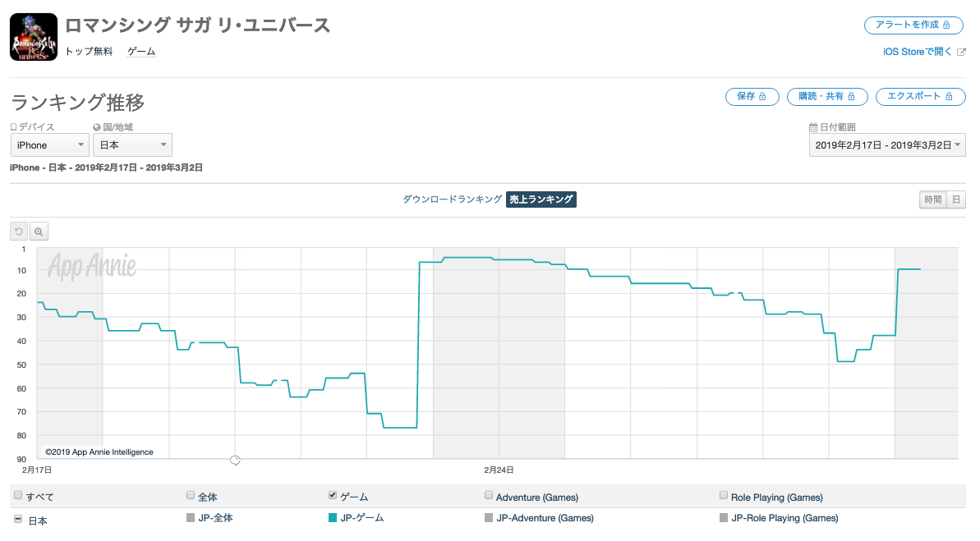The image size is (980, 541).
Task: Uncheck the ゲーム category checkbox
Action: tap(333, 495)
